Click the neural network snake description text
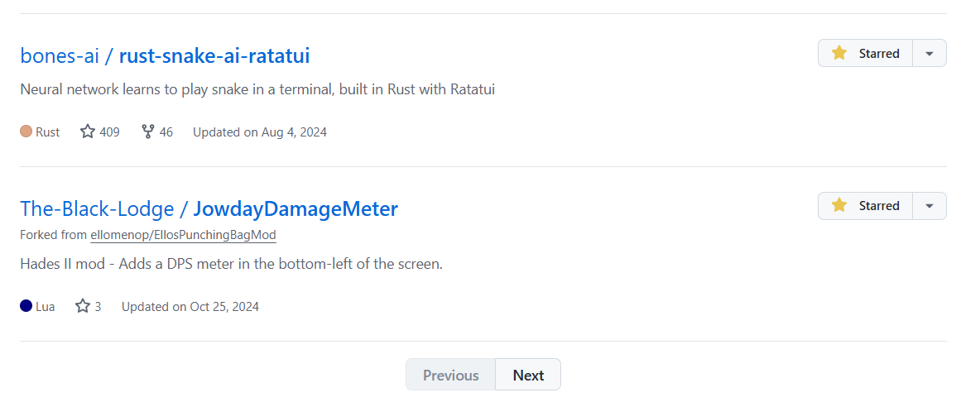The height and width of the screenshot is (402, 980). click(257, 89)
